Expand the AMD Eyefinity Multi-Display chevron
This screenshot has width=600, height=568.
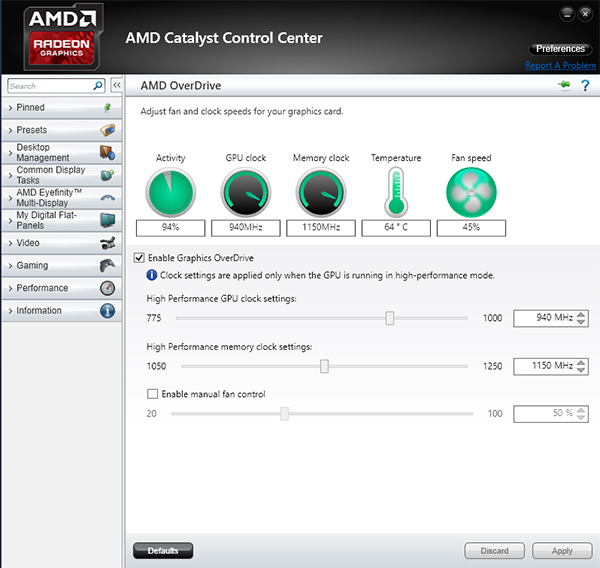[x=10, y=198]
